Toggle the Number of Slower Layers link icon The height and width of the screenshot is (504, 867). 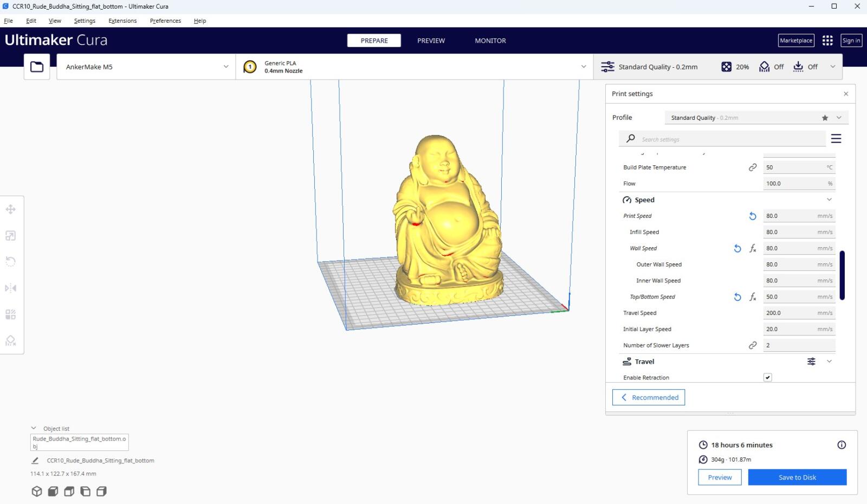753,345
